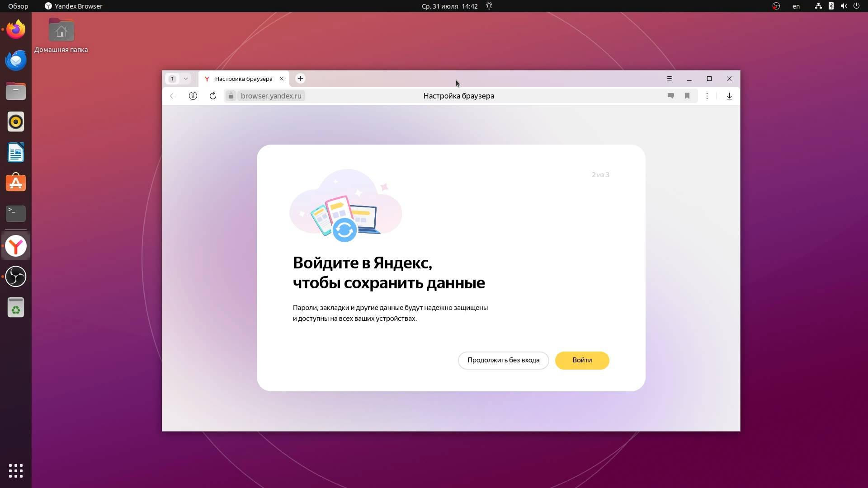Viewport: 868px width, 488px height.
Task: Open the site reviews speech-bubble icon
Action: [671, 96]
